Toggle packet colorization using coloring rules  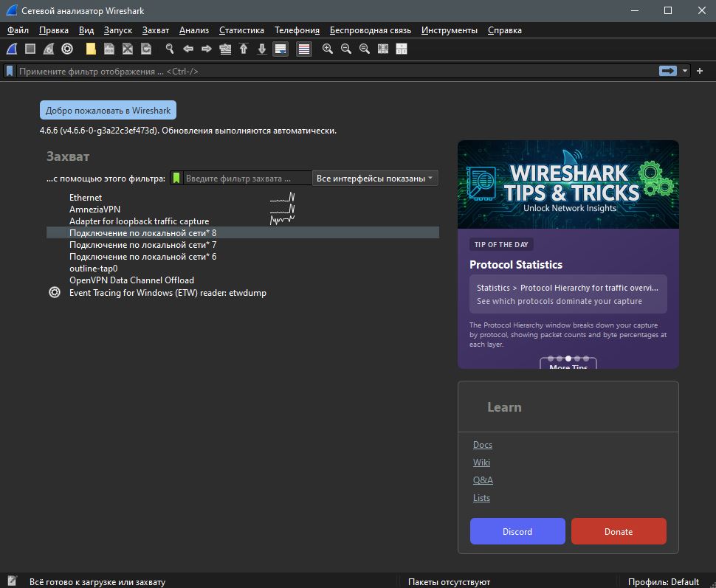(303, 49)
